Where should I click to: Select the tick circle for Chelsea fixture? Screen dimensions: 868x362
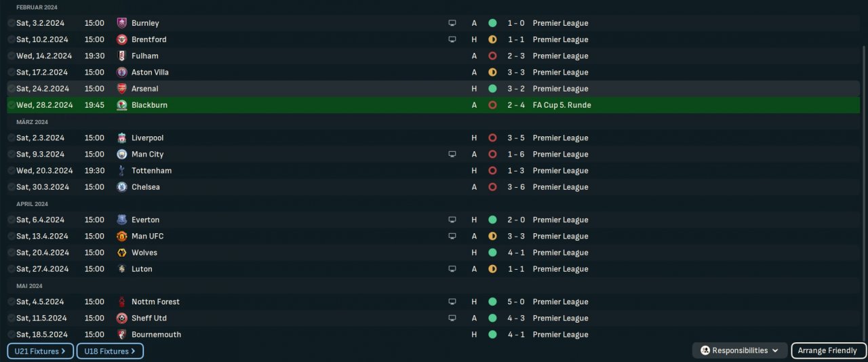(12, 187)
